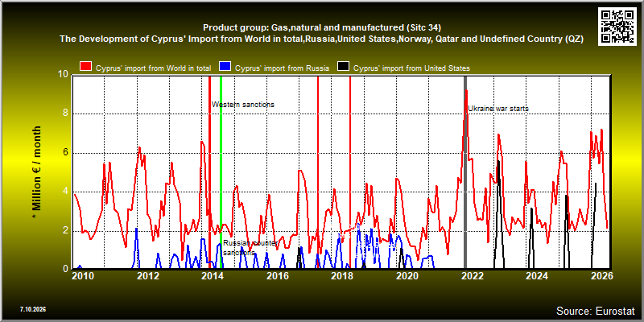The height and width of the screenshot is (322, 644).
Task: Click the QR code in the corner
Action: point(617,26)
